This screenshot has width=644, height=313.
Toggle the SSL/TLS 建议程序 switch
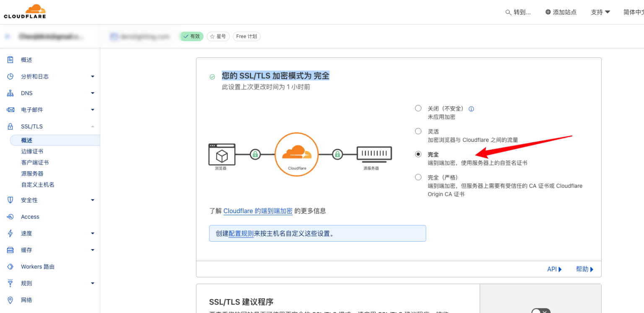point(540,311)
